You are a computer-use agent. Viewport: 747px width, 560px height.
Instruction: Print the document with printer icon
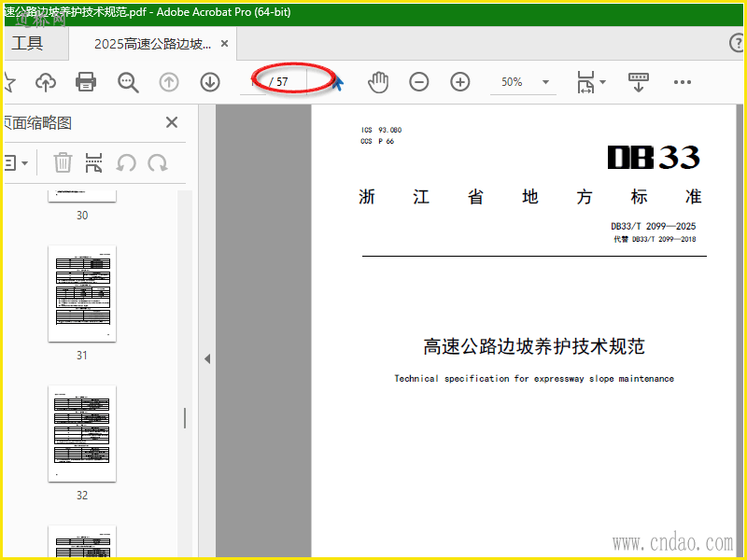coord(86,82)
